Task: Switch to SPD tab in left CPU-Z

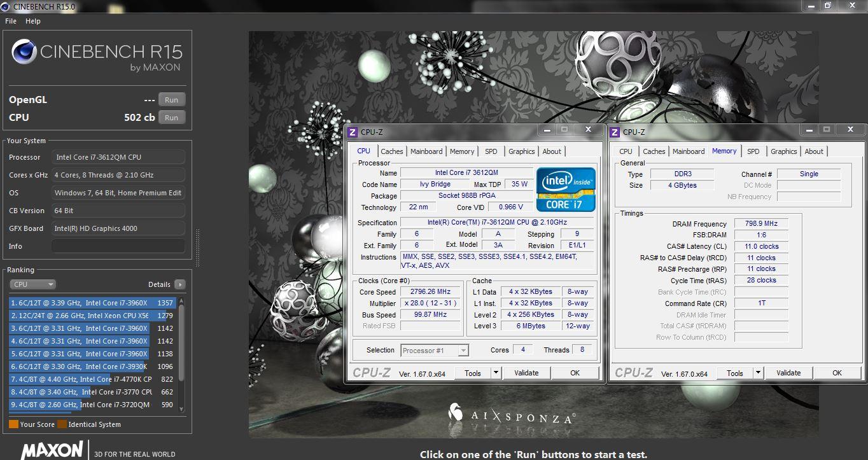Action: tap(491, 151)
